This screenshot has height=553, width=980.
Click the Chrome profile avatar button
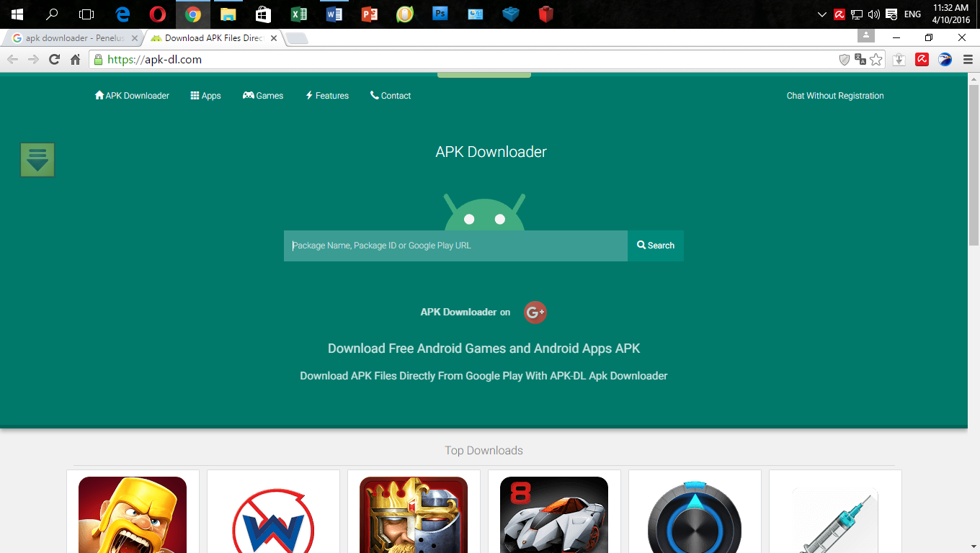pos(866,36)
